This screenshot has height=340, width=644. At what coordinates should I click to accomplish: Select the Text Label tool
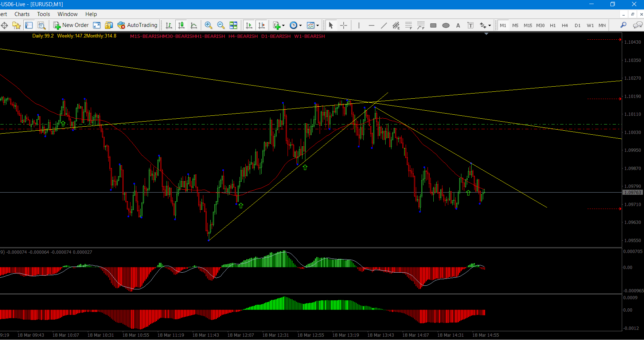point(471,25)
